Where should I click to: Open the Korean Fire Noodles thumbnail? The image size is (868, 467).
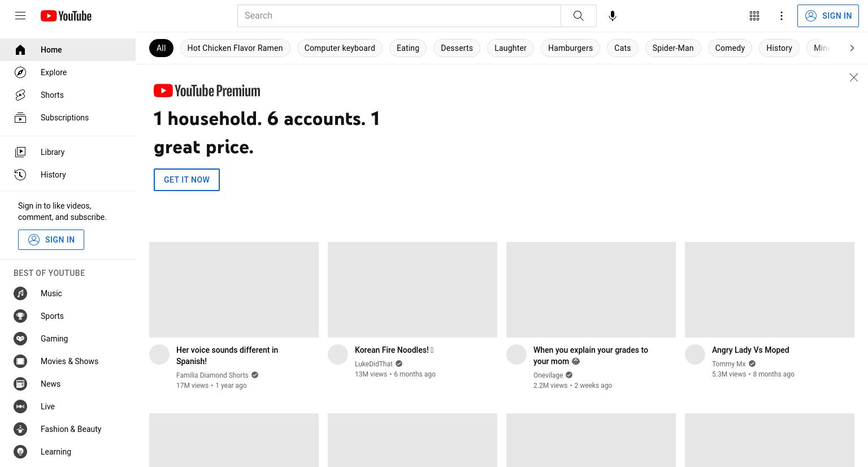413,289
